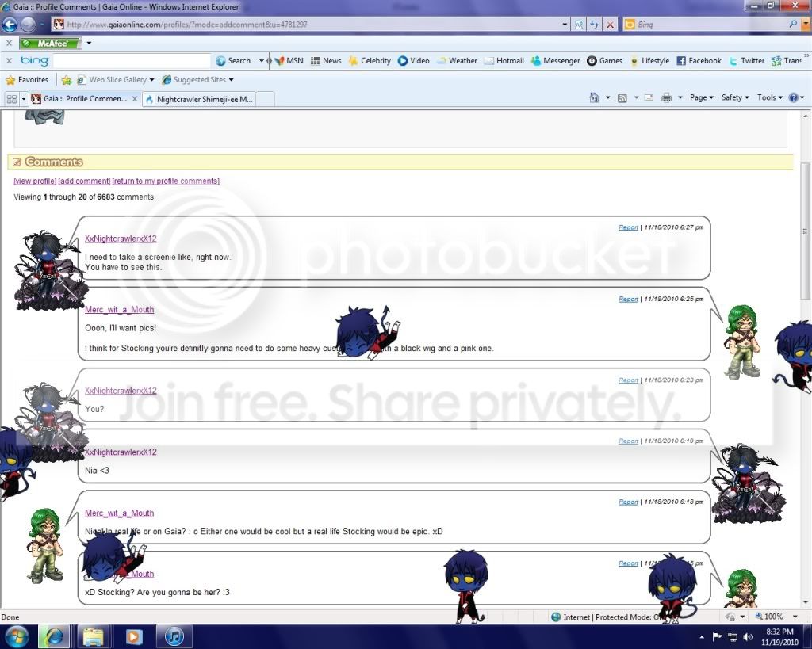Open the Print options dropdown arrow
The image size is (812, 649).
[680, 97]
